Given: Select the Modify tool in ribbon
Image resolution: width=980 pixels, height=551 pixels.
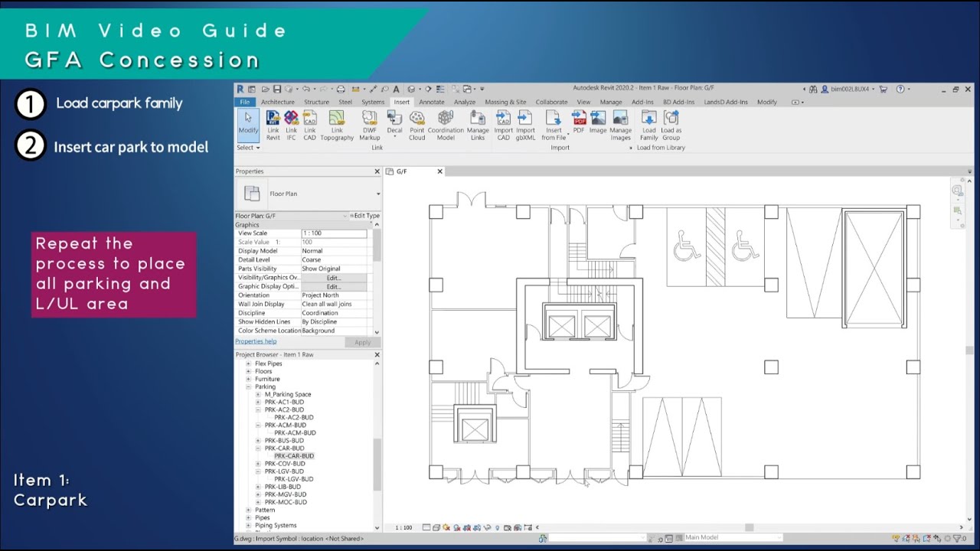Looking at the screenshot, I should pos(248,126).
